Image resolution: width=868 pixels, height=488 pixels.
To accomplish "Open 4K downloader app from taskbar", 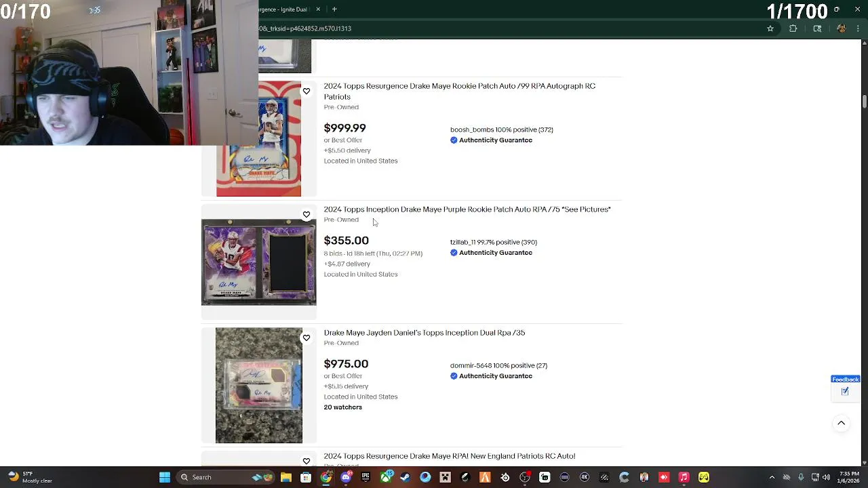I will click(x=585, y=477).
